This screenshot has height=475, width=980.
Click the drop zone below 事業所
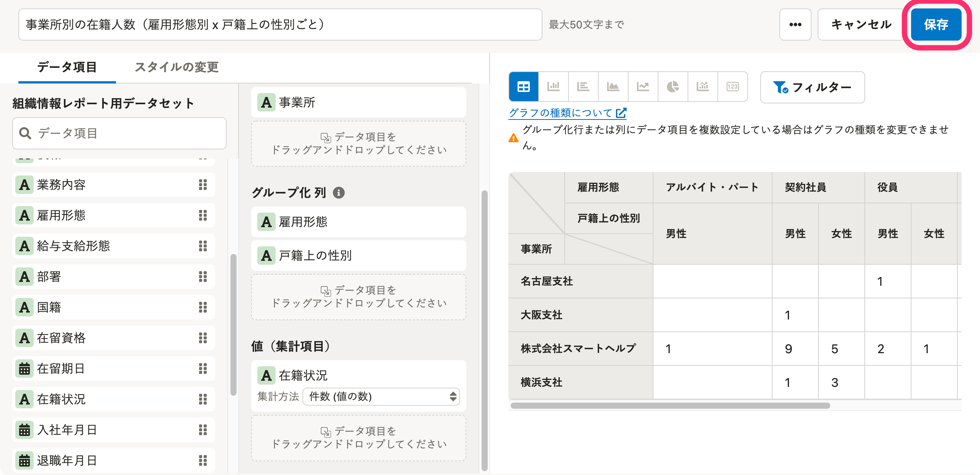(359, 144)
